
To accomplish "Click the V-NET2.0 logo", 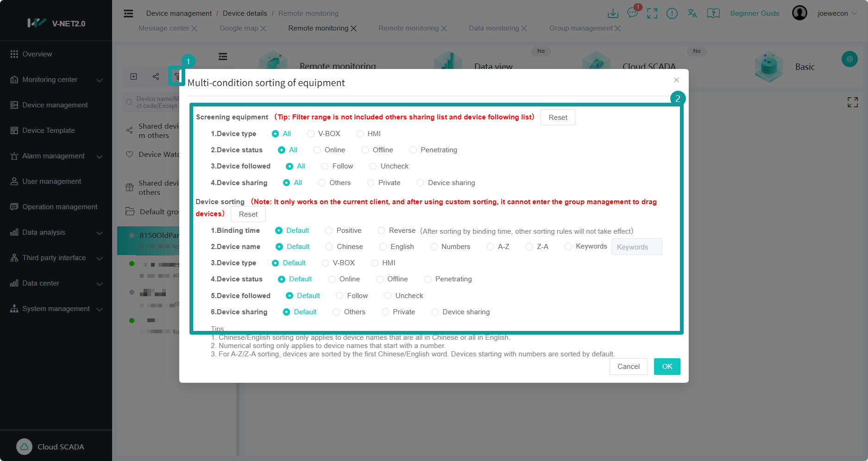I will coord(56,23).
